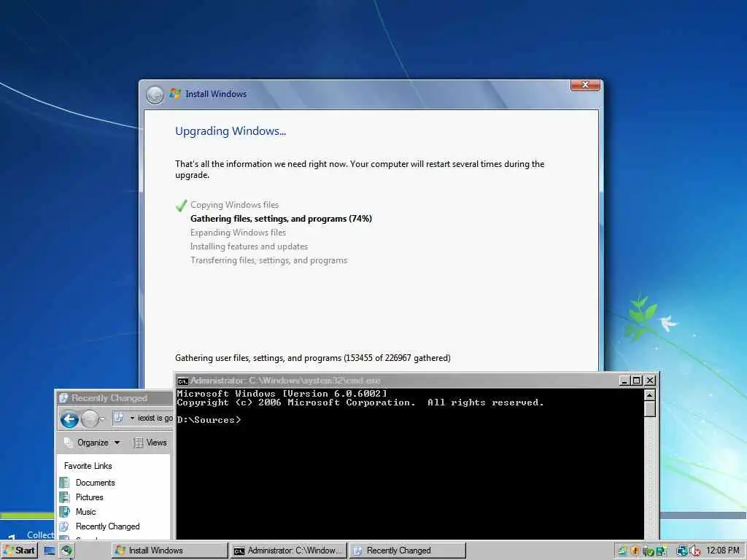Screen dimensions: 747x560
Task: Click 'Gathering files, settings, and programs (74%)' step
Action: click(x=281, y=219)
